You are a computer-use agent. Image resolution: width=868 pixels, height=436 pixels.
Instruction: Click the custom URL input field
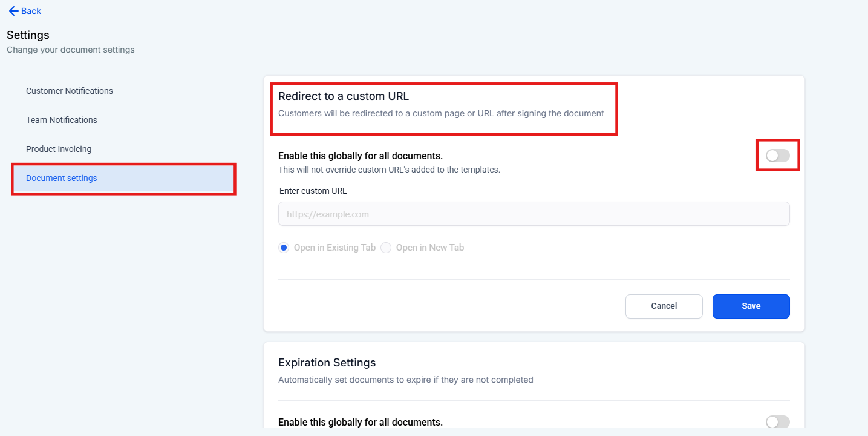pos(534,214)
